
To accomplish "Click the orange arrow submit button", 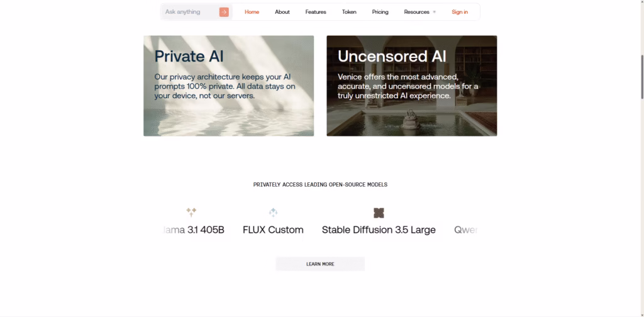I will (x=224, y=12).
